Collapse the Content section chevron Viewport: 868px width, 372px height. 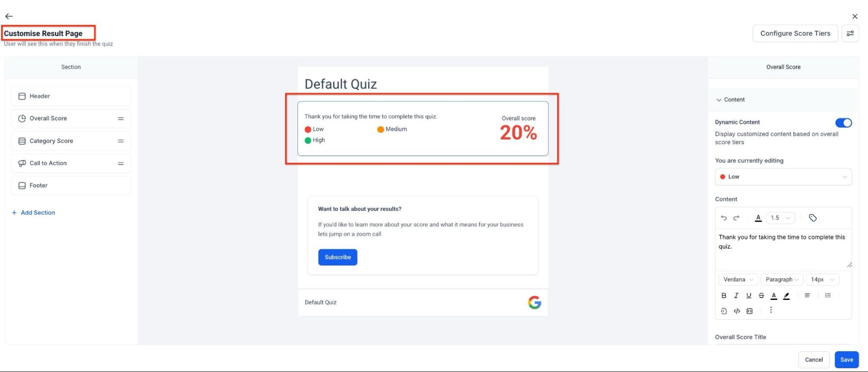pos(719,100)
